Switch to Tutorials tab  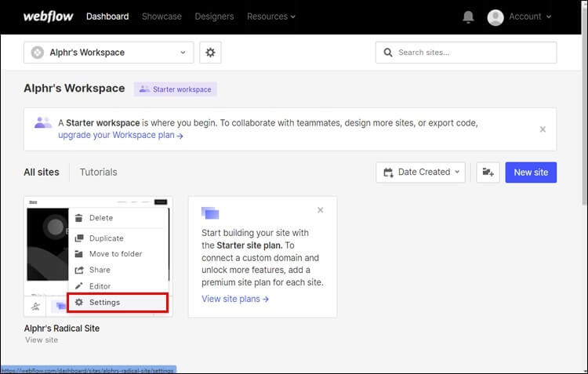pos(98,172)
